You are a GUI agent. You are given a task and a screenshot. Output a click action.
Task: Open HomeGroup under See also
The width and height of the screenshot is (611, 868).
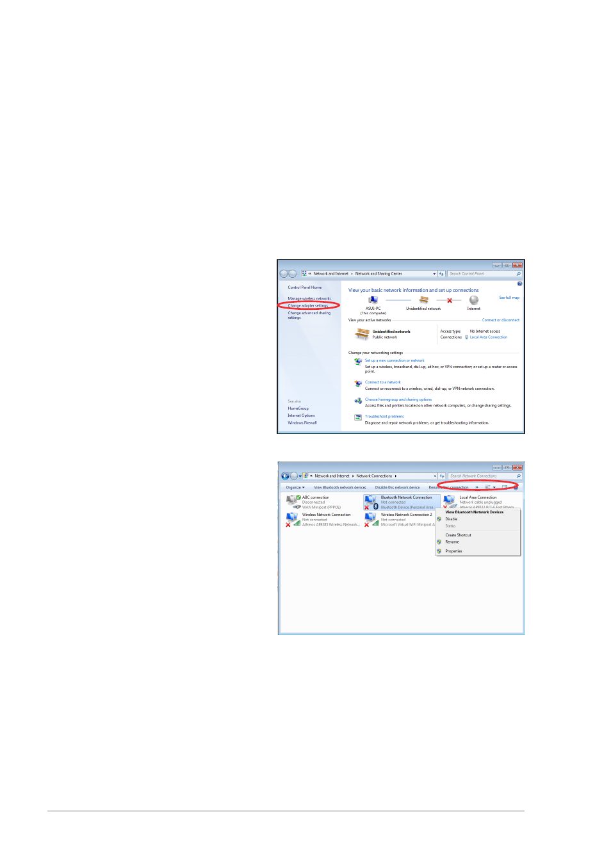(x=298, y=408)
